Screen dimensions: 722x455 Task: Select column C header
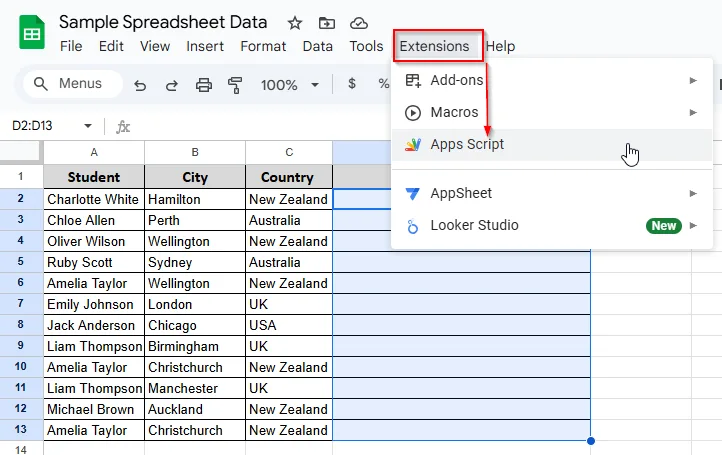(289, 152)
